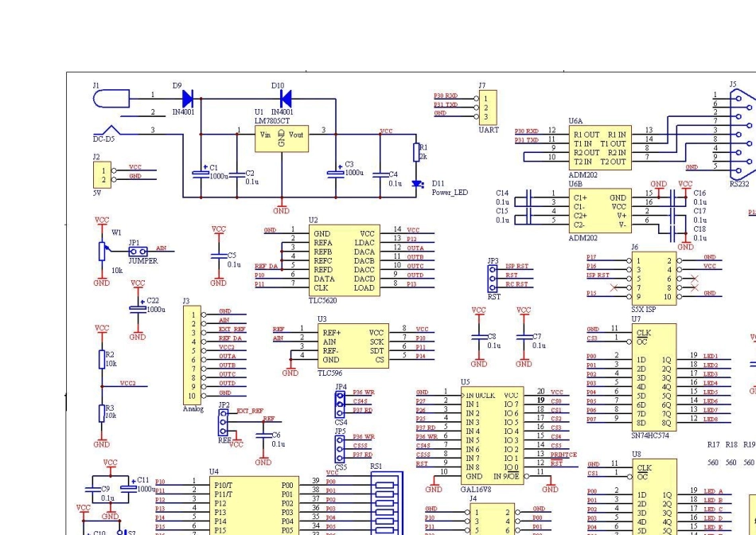Click the D11 Power_LED symbol
This screenshot has height=535, width=756.
(415, 184)
